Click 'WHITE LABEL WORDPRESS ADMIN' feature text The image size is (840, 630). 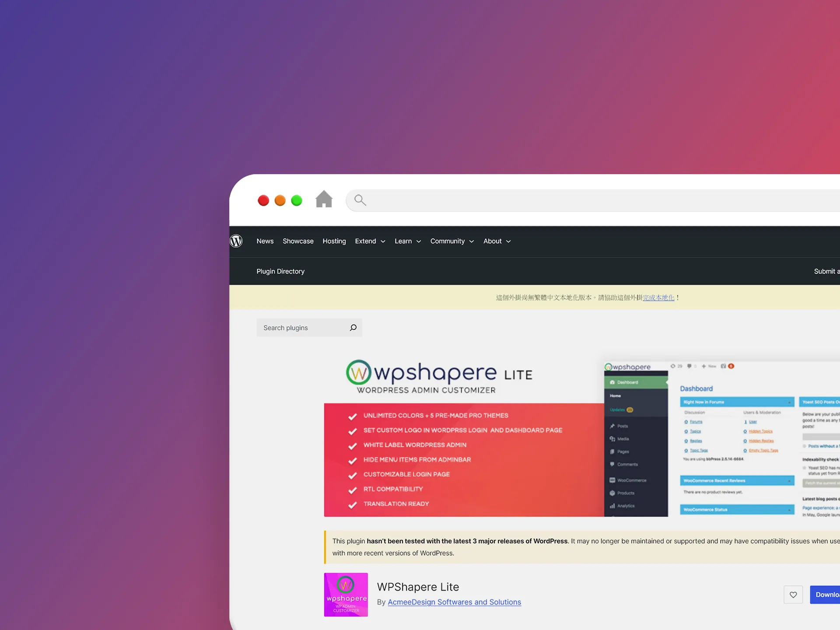(415, 445)
